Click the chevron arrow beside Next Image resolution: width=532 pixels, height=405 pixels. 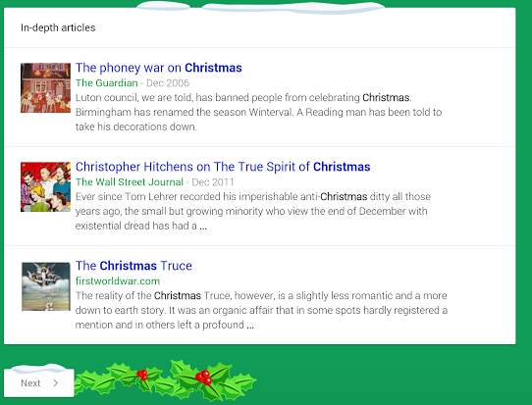pos(56,383)
